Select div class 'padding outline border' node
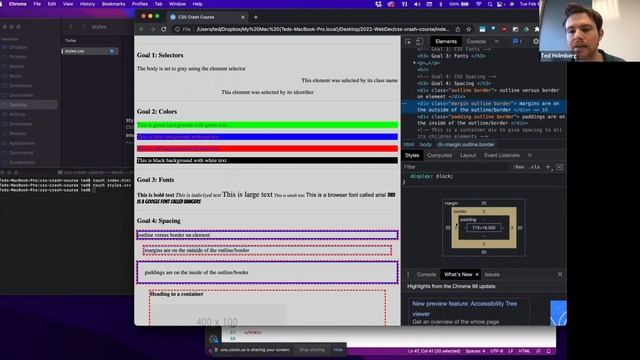This screenshot has width=640, height=360. 491,120
